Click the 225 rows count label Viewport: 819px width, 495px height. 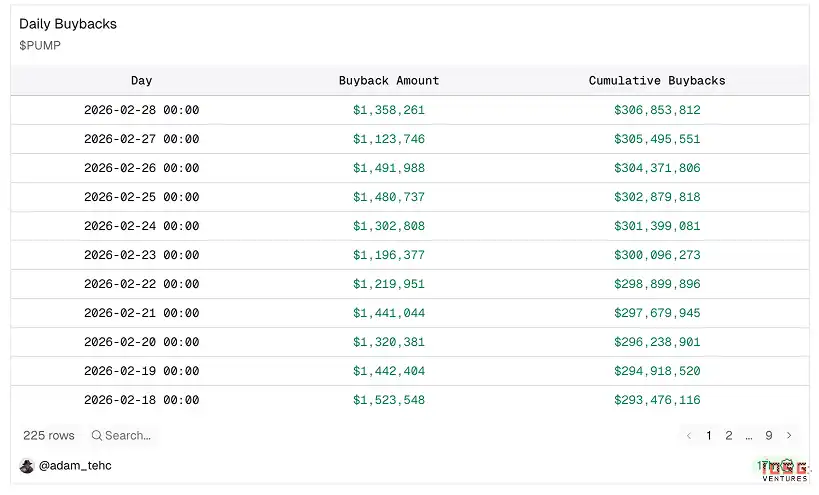tap(49, 436)
